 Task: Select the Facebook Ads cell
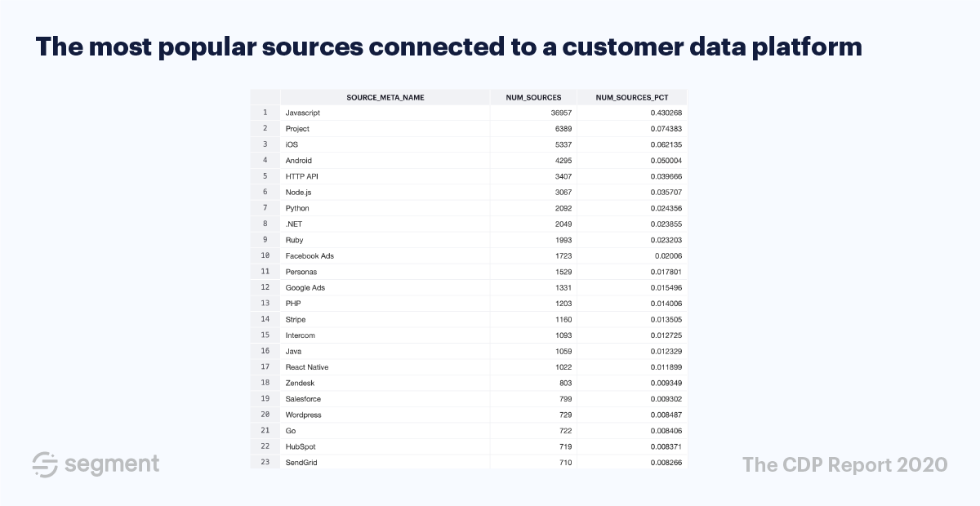(385, 256)
